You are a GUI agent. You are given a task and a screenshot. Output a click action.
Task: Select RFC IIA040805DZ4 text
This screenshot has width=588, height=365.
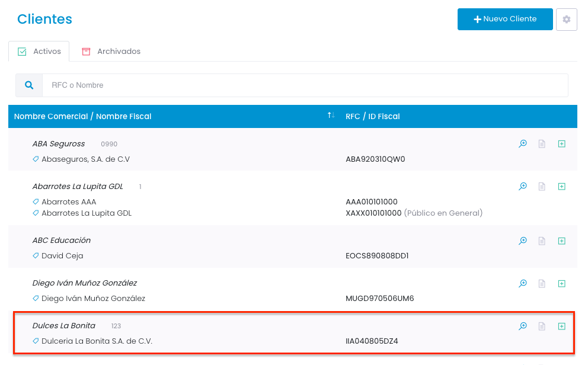[x=372, y=341]
